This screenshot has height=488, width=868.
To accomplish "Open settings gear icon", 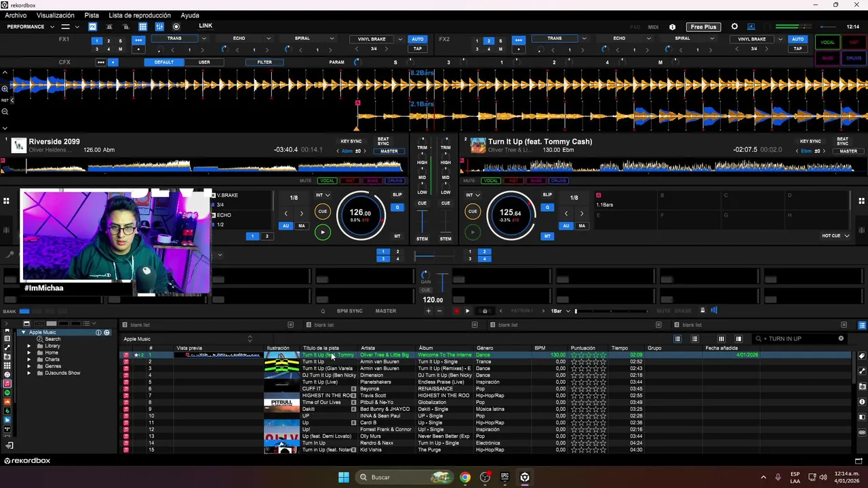I will point(734,26).
